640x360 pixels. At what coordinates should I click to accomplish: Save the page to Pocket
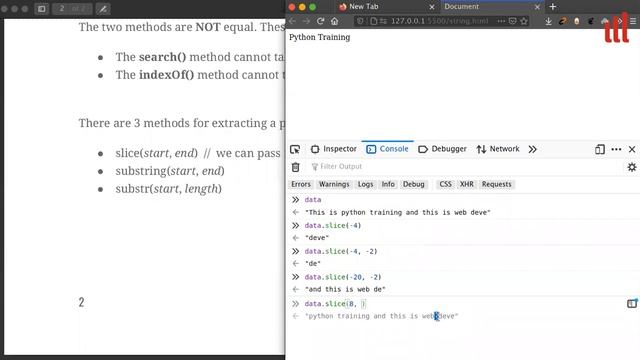tap(513, 21)
